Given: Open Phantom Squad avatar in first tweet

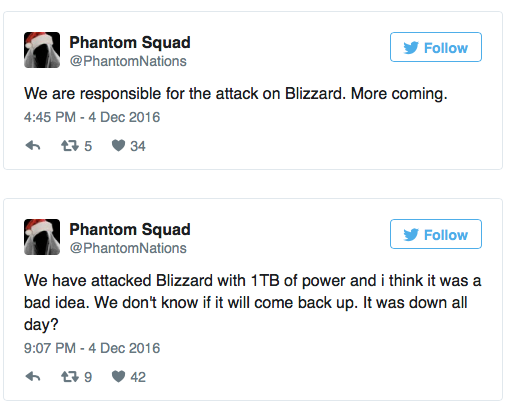Looking at the screenshot, I should (x=42, y=50).
